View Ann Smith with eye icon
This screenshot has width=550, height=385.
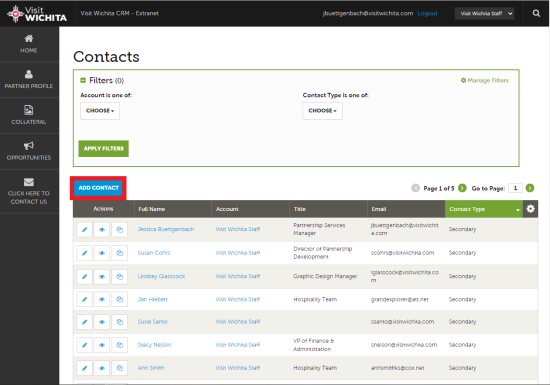[102, 368]
